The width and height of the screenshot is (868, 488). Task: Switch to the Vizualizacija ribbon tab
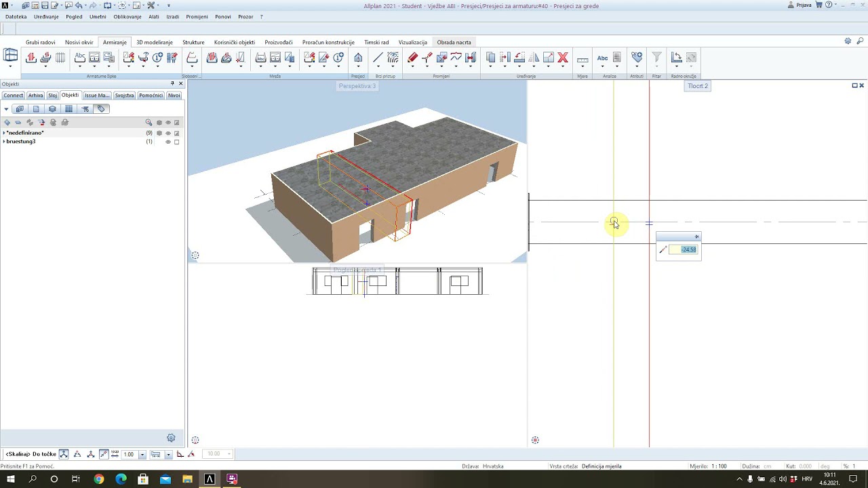[413, 42]
